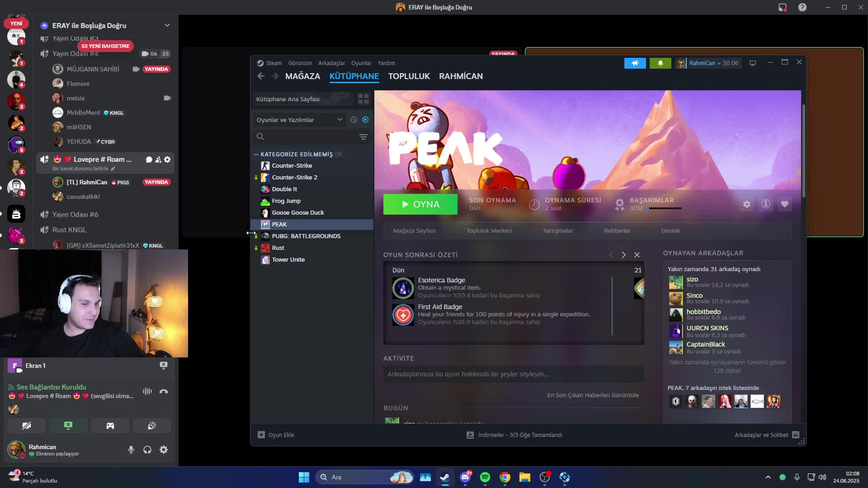868x488 pixels.
Task: Open Discord user settings gear
Action: tap(164, 450)
